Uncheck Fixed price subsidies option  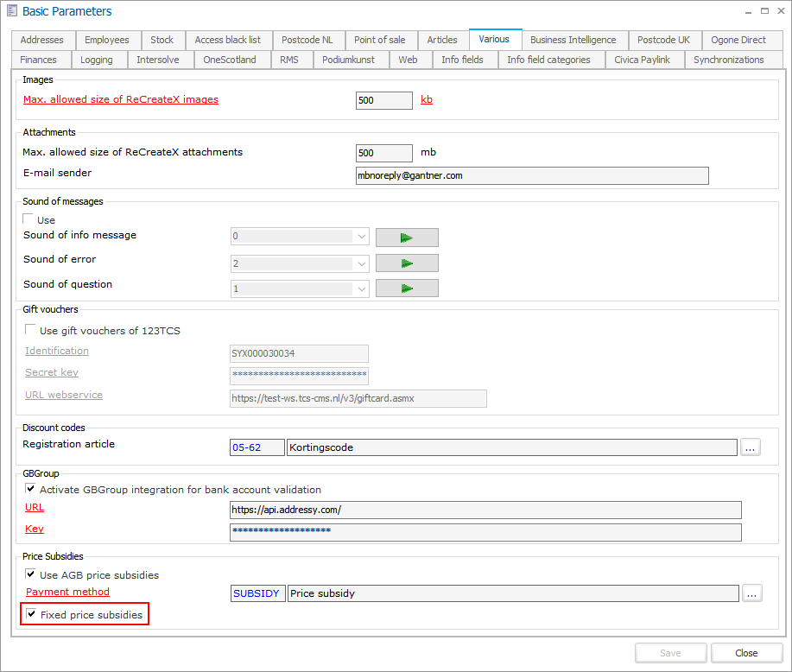[32, 615]
